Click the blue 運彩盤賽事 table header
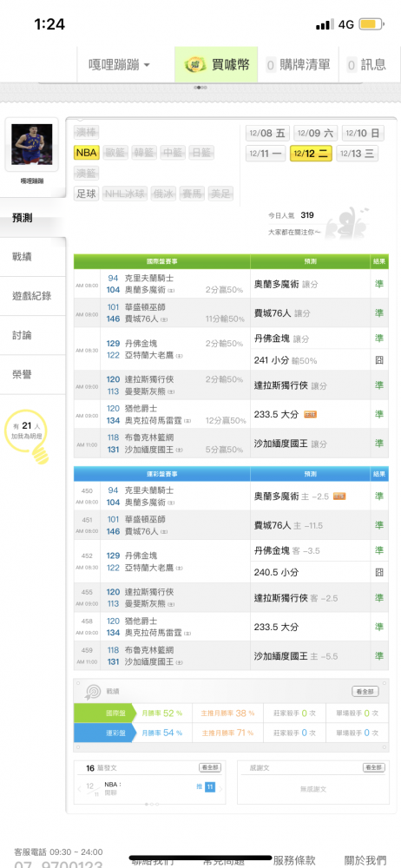This screenshot has height=868, width=401. click(161, 474)
